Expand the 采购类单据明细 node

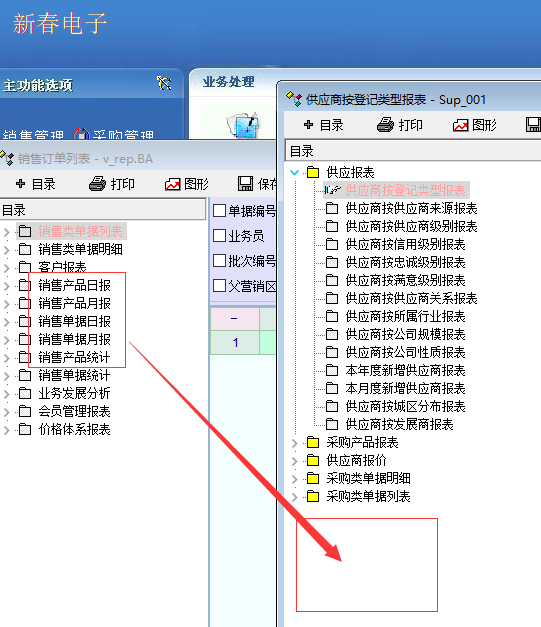(x=295, y=479)
